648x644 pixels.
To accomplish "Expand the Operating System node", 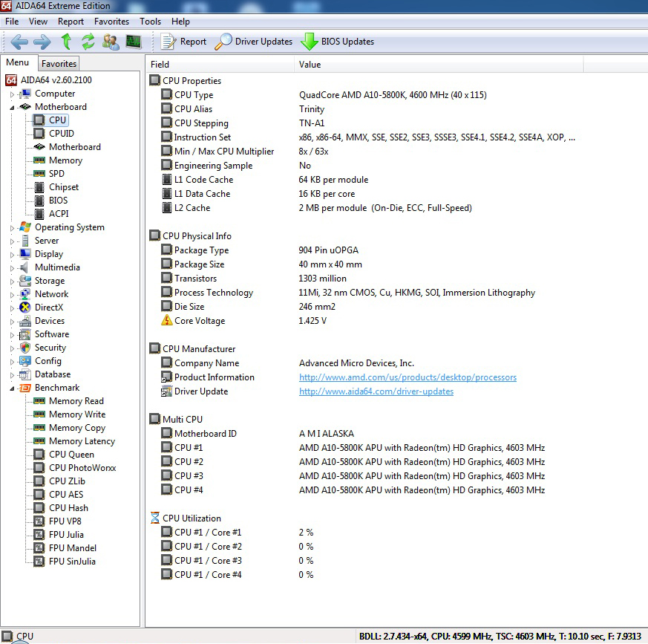I will 12,228.
